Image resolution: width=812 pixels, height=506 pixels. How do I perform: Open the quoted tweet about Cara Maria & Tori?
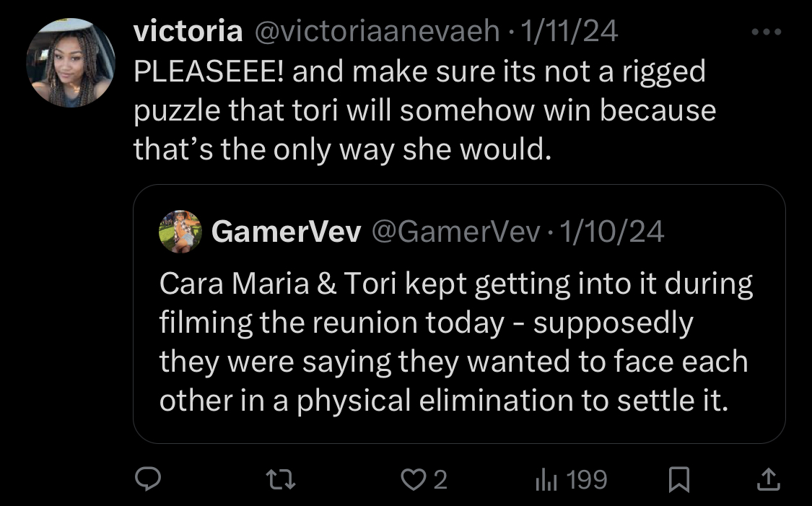[x=459, y=314]
